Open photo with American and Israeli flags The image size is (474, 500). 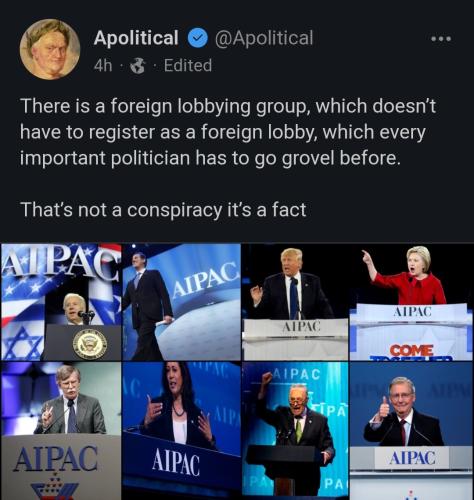[61, 302]
